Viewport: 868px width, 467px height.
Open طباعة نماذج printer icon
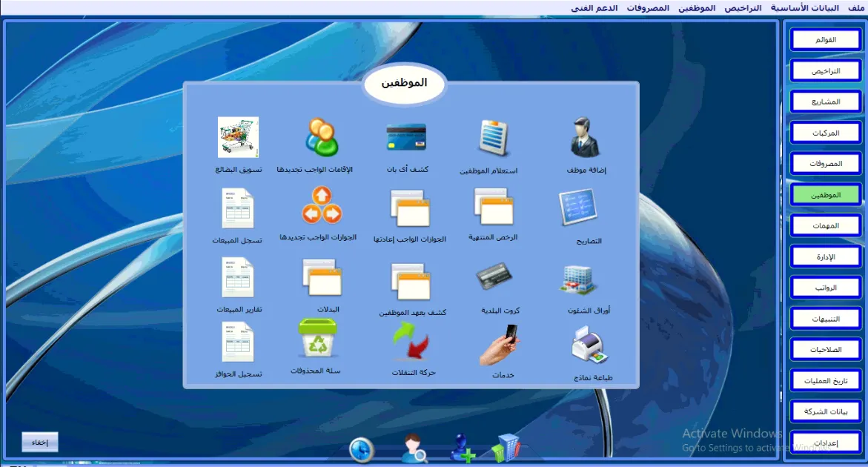[589, 345]
